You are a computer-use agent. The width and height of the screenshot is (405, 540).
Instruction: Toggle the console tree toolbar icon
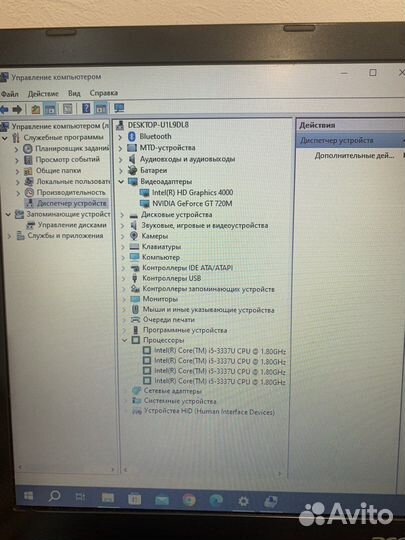click(x=50, y=110)
